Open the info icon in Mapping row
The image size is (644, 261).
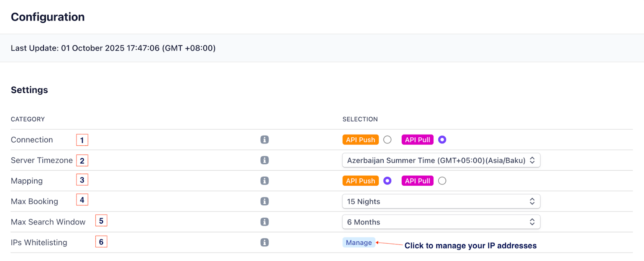264,181
